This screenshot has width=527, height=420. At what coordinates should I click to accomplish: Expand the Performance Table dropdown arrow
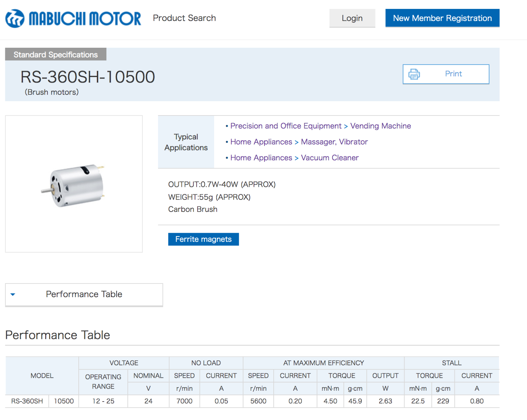13,295
